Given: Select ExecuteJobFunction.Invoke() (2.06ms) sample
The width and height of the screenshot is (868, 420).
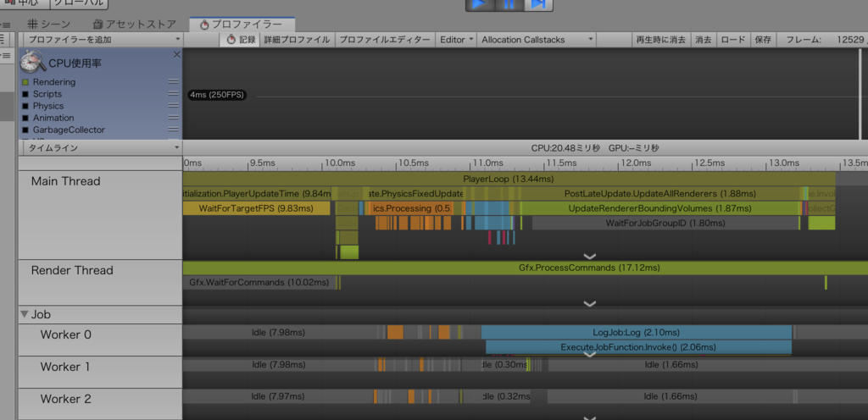Looking at the screenshot, I should coord(638,347).
